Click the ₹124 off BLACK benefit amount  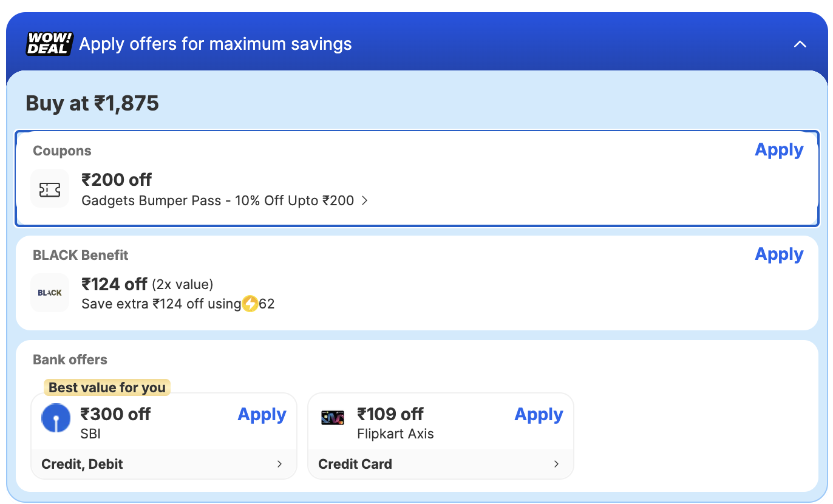point(114,284)
